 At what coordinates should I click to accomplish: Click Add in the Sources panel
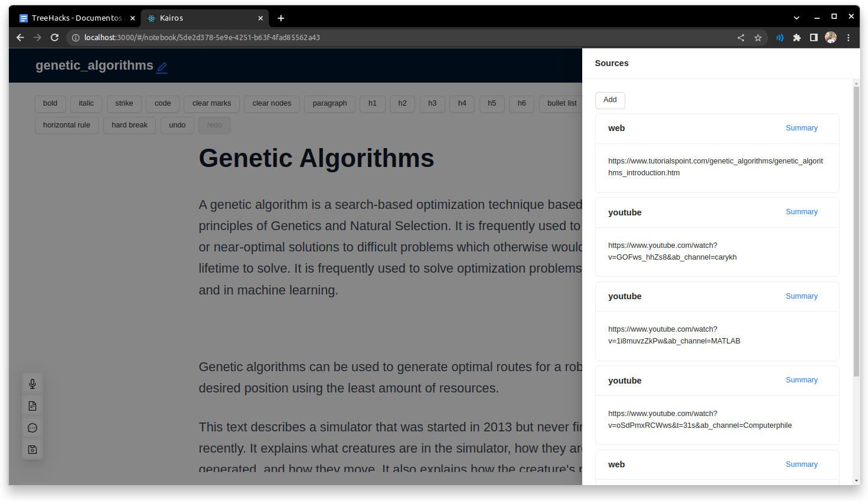point(610,100)
